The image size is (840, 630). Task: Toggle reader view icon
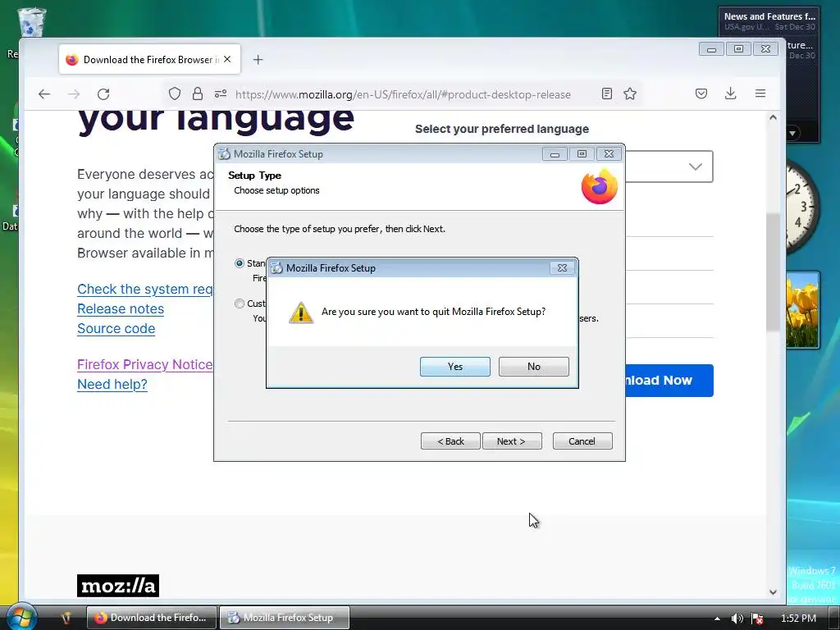pyautogui.click(x=607, y=94)
